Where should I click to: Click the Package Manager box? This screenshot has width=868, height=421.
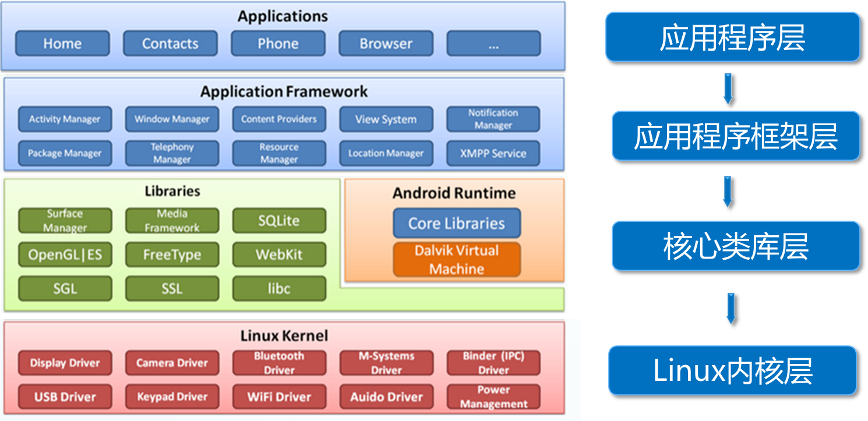point(65,153)
